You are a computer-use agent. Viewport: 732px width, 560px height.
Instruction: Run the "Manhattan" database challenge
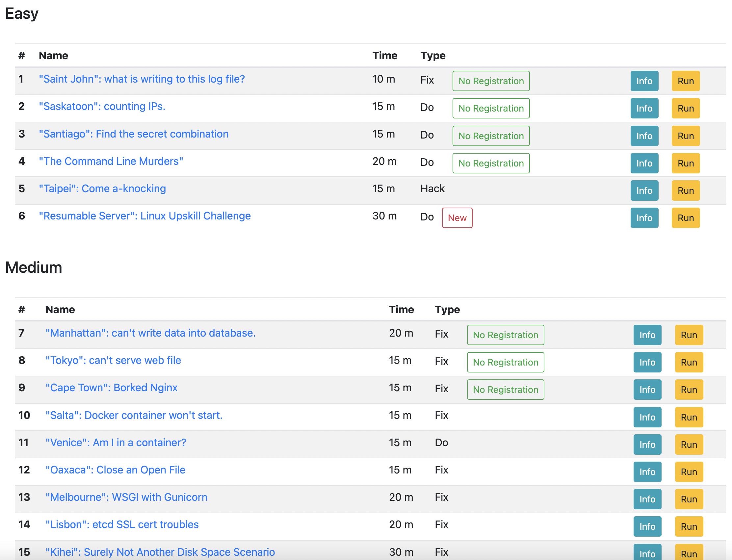pyautogui.click(x=689, y=335)
